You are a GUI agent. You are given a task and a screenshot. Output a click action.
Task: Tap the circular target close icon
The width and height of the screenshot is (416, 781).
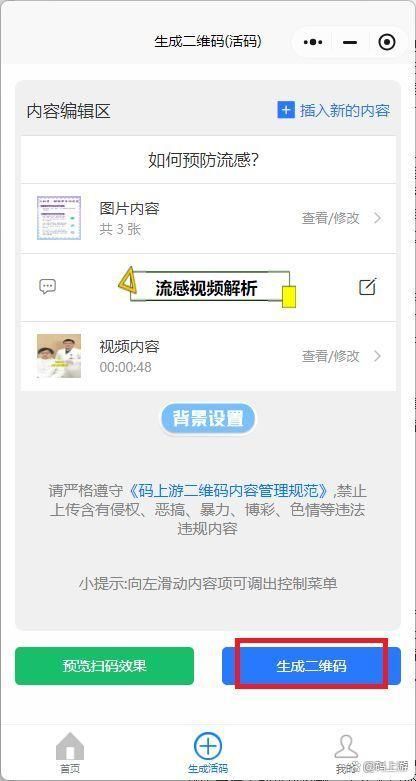click(387, 42)
